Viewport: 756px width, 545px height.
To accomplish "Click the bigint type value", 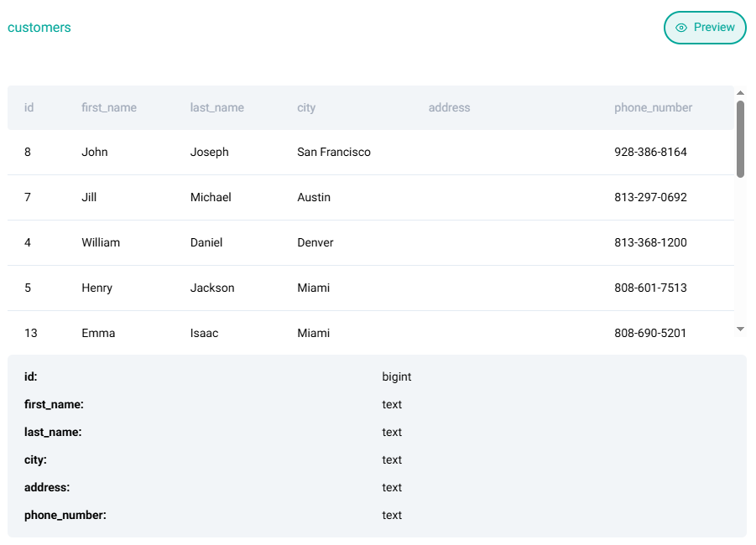I will coord(396,376).
